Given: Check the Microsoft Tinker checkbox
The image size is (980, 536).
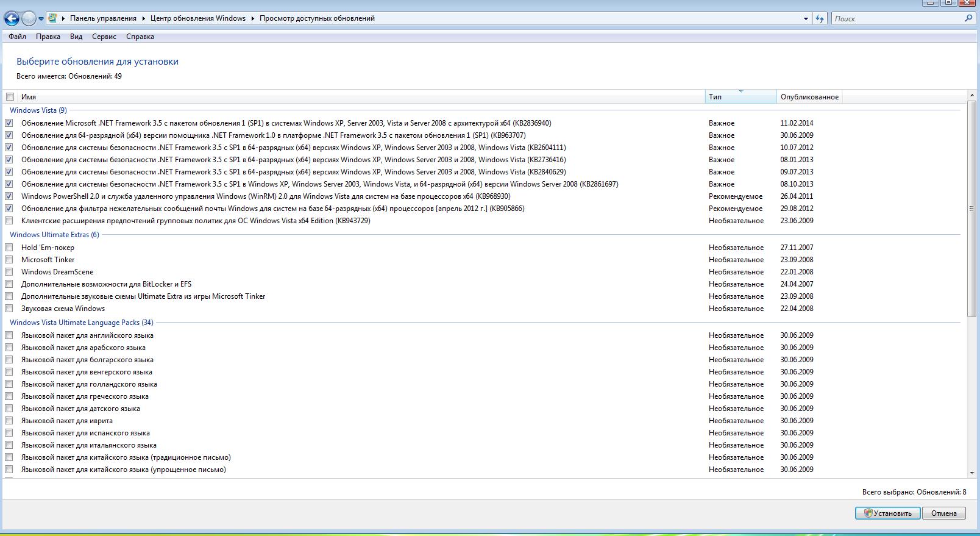Looking at the screenshot, I should coord(9,260).
